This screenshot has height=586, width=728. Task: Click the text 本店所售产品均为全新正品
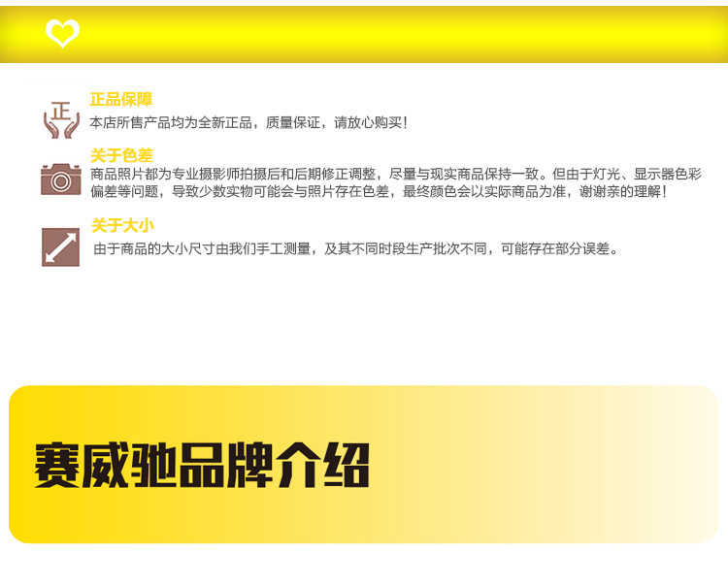point(171,123)
